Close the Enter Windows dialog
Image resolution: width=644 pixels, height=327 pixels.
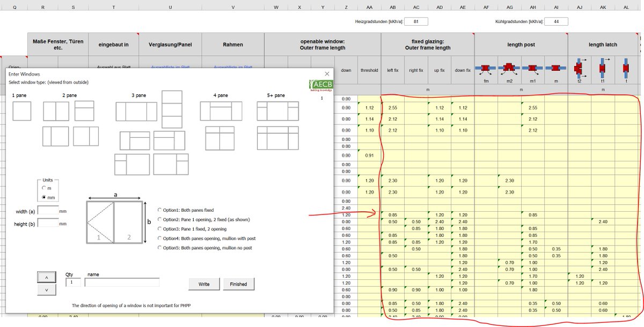(327, 73)
